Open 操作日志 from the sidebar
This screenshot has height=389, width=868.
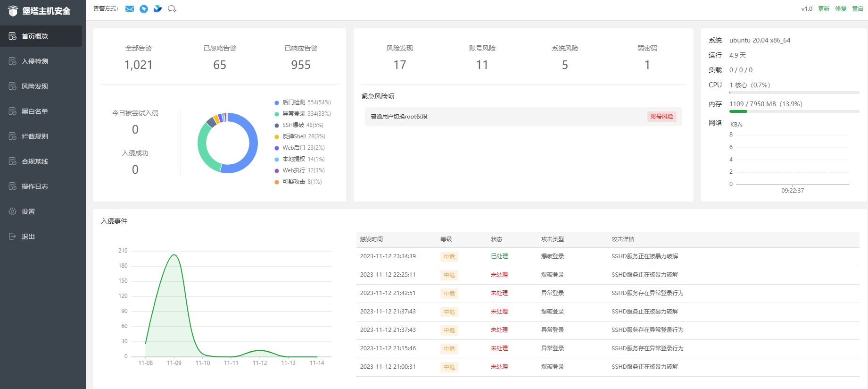click(x=35, y=186)
